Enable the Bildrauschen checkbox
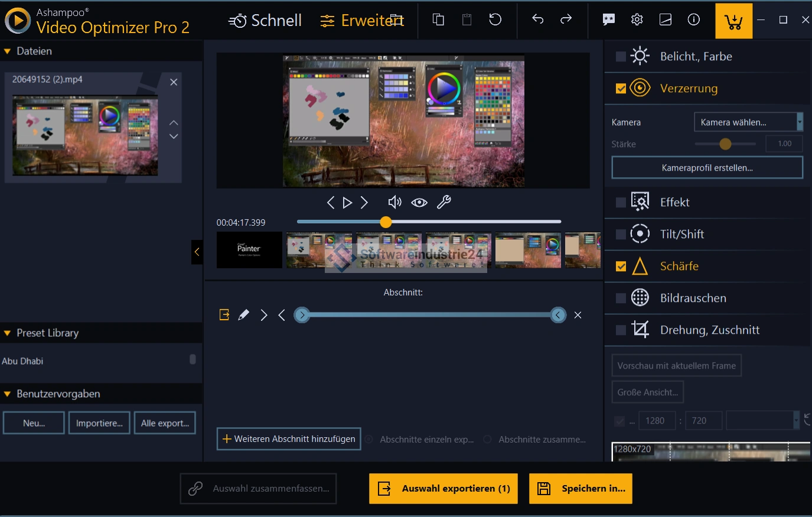The width and height of the screenshot is (812, 517). click(621, 298)
